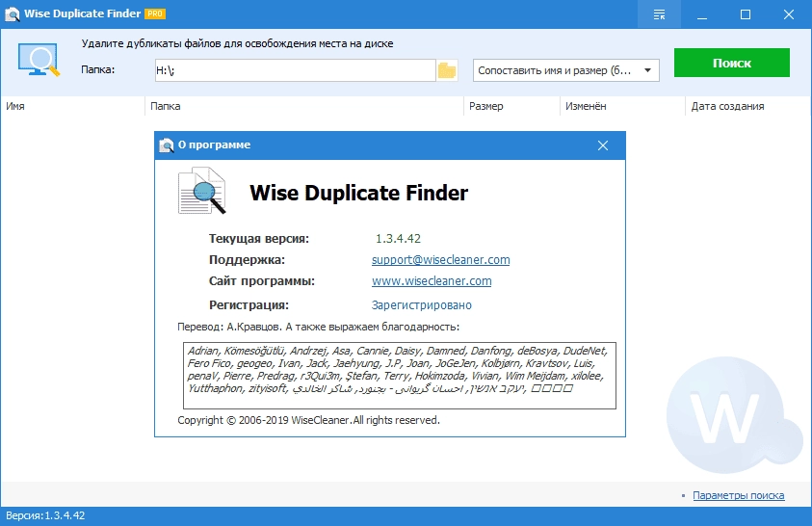
Task: Click version number 1.3.4.42 in About dialog
Action: pos(398,239)
